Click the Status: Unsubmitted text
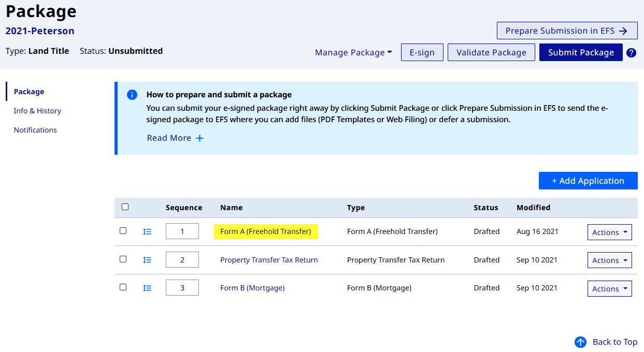644x352 pixels. 121,51
